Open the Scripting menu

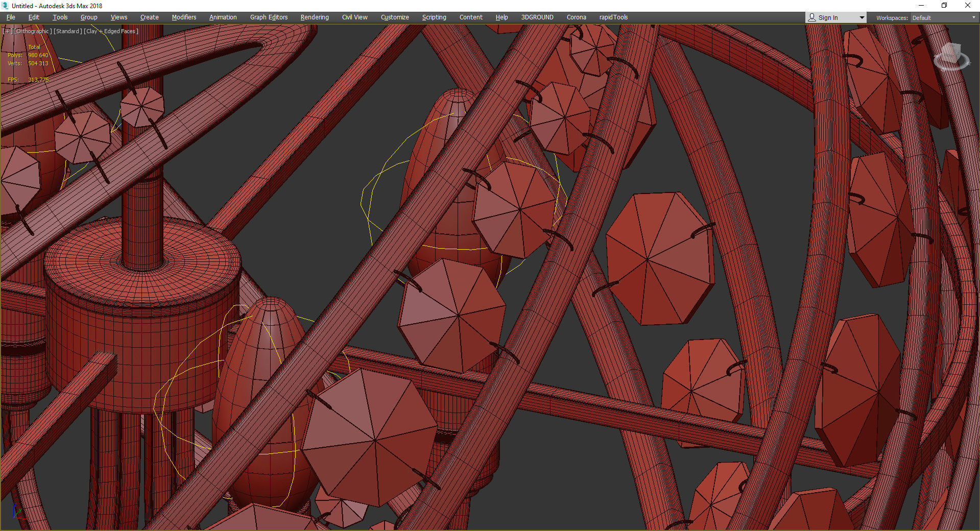click(434, 17)
